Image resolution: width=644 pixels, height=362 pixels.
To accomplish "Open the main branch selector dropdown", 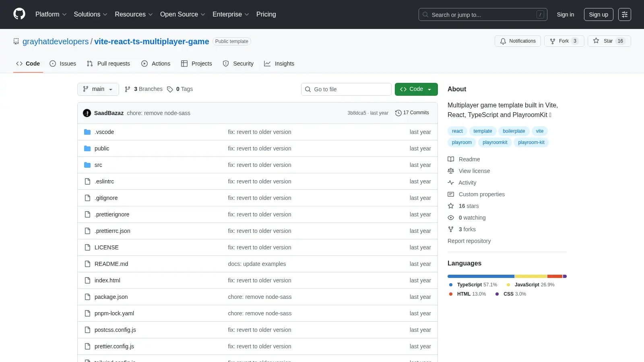I will [98, 89].
